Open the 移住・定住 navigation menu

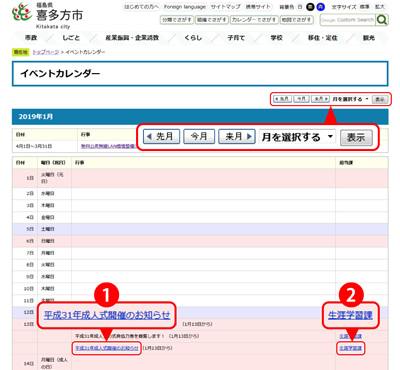click(x=322, y=38)
